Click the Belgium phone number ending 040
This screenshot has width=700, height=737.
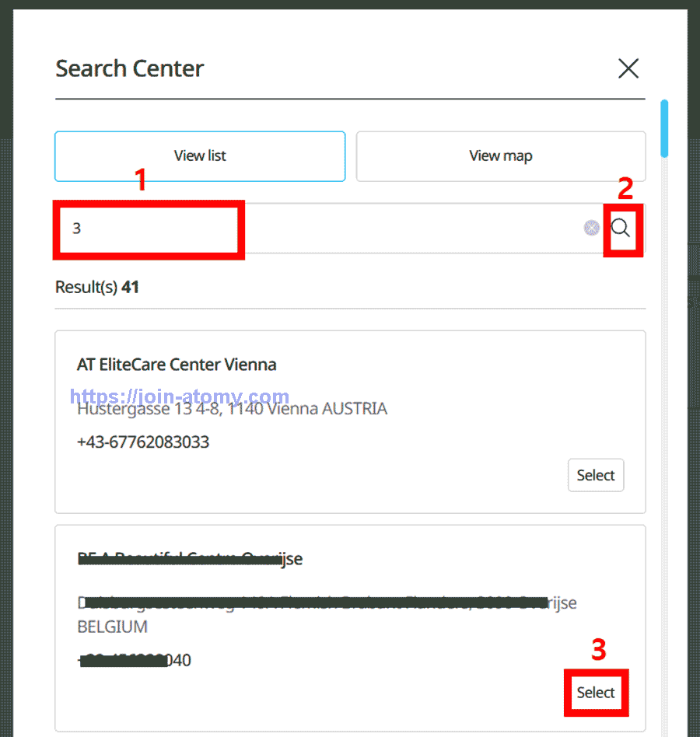click(x=135, y=661)
